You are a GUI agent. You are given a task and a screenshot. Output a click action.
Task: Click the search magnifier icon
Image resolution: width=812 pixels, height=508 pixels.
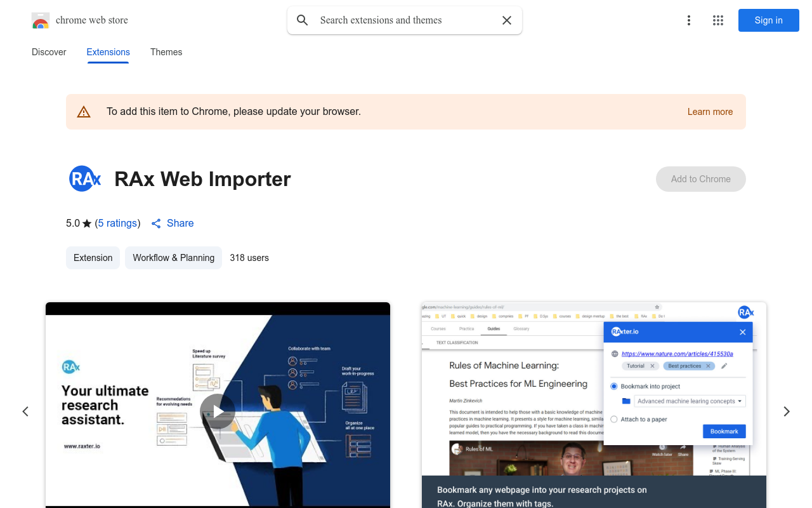coord(303,20)
